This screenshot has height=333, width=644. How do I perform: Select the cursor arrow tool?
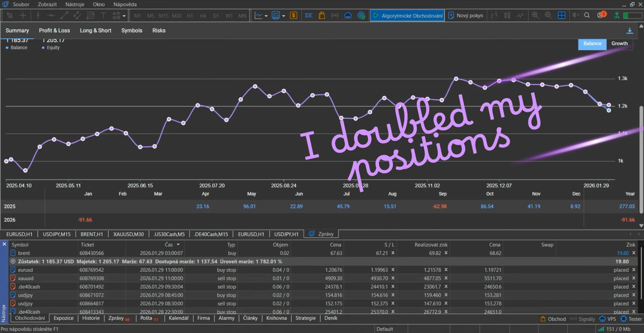click(x=10, y=15)
